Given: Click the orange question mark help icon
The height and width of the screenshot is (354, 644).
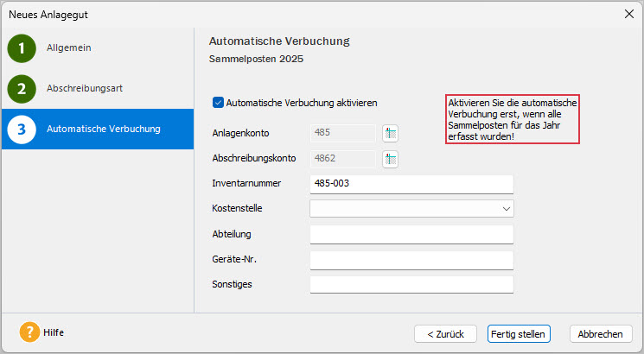Looking at the screenshot, I should click(x=29, y=332).
